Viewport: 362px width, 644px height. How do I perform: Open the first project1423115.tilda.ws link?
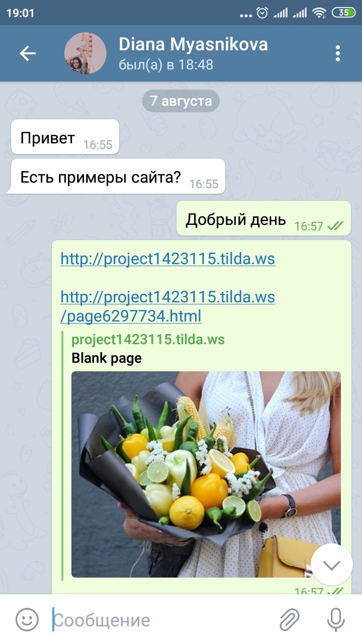point(168,259)
